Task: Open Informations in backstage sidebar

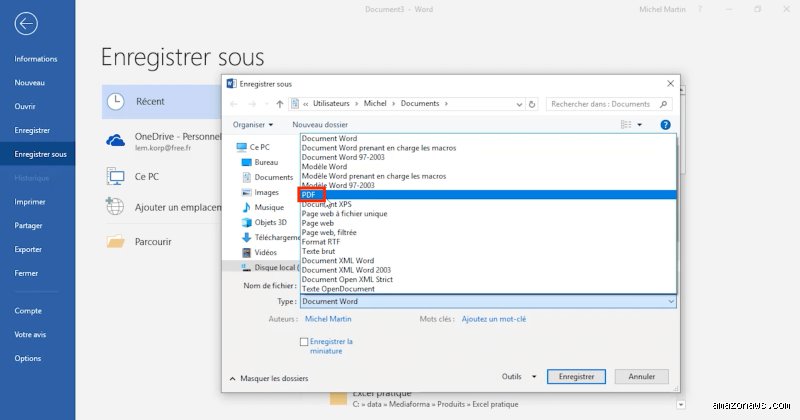Action: point(37,59)
